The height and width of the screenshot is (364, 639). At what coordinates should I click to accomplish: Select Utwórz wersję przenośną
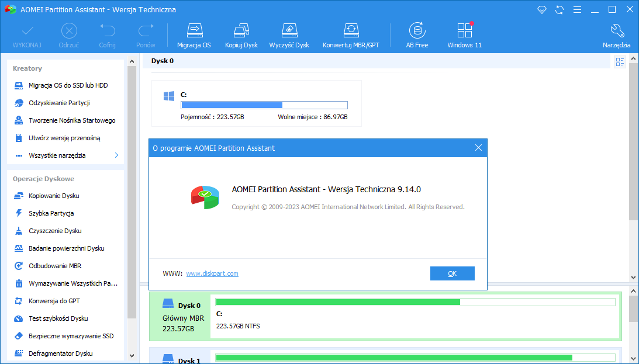65,138
